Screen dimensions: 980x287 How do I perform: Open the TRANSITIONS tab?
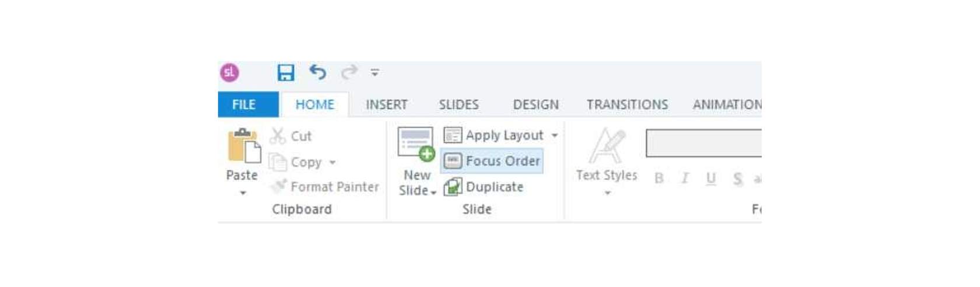tap(627, 104)
